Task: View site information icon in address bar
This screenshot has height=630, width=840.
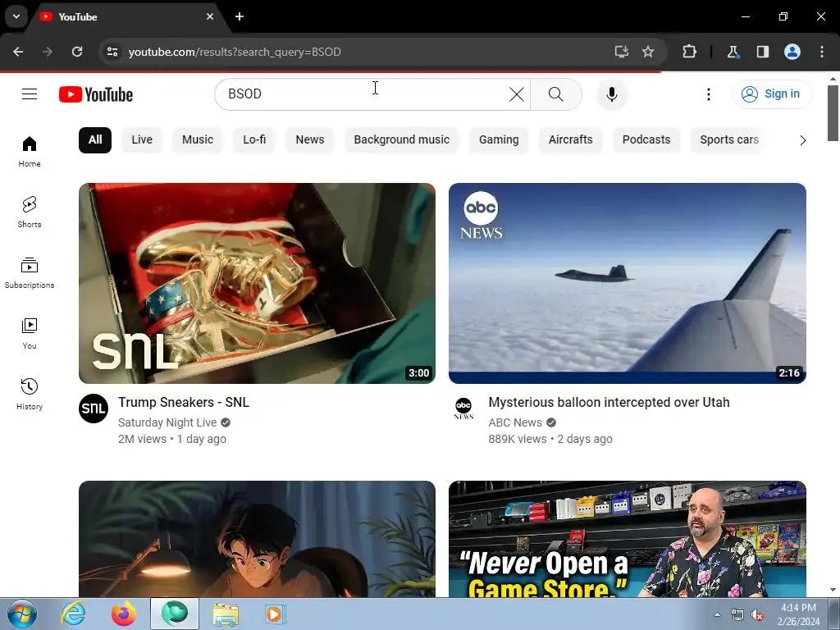Action: (112, 52)
